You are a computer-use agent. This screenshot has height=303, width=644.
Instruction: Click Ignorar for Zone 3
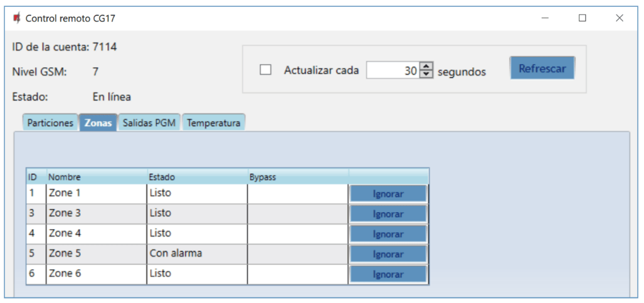388,214
